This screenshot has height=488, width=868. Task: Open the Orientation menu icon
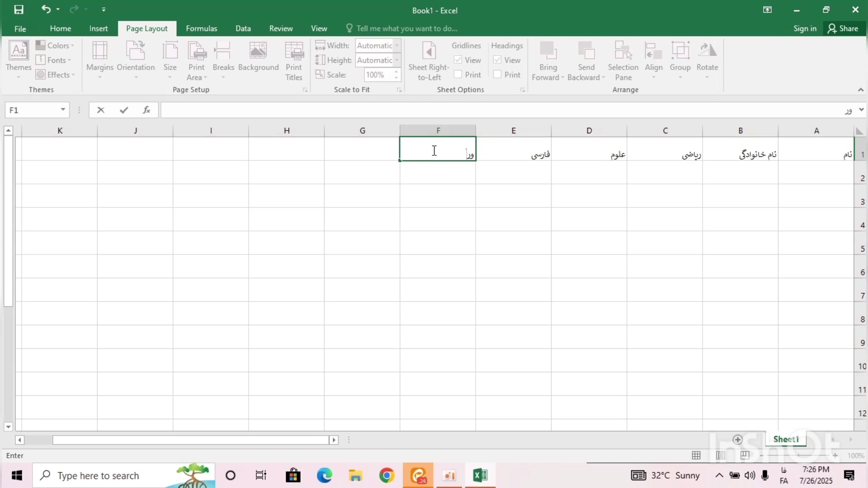(136, 51)
